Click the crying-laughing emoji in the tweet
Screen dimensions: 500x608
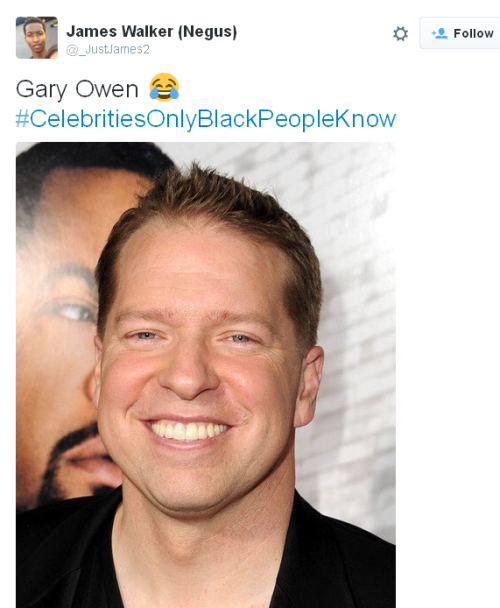click(x=164, y=88)
